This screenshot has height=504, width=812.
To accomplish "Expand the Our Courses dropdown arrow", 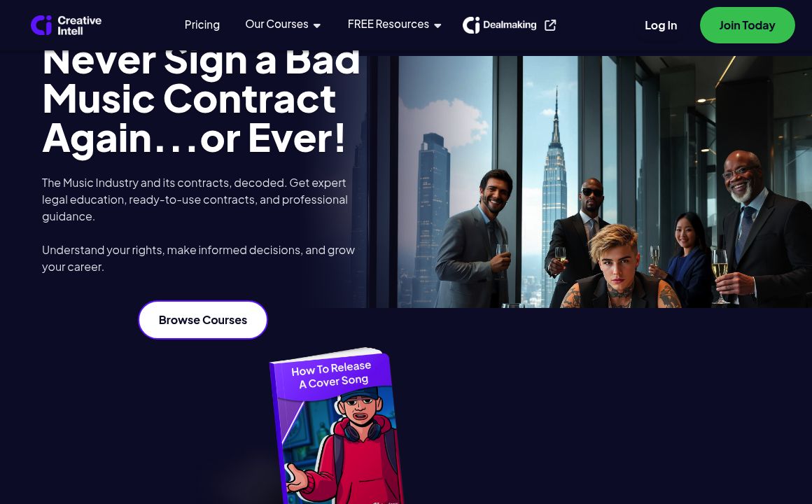I will [x=317, y=25].
